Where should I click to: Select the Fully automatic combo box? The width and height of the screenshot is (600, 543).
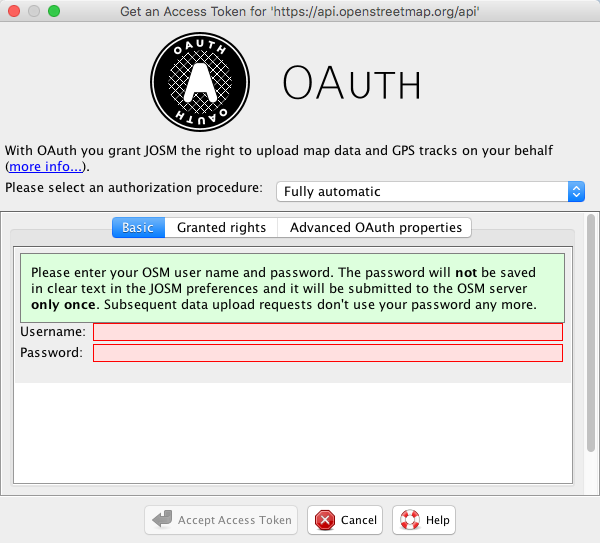point(430,191)
